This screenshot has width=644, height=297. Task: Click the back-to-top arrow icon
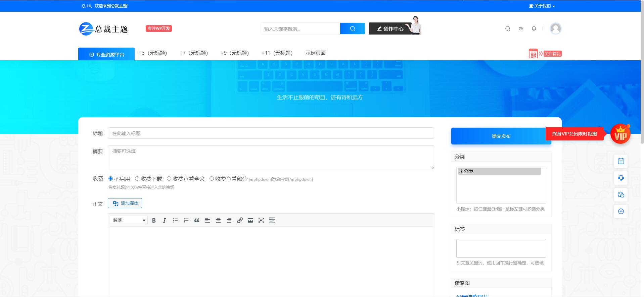coord(621,212)
